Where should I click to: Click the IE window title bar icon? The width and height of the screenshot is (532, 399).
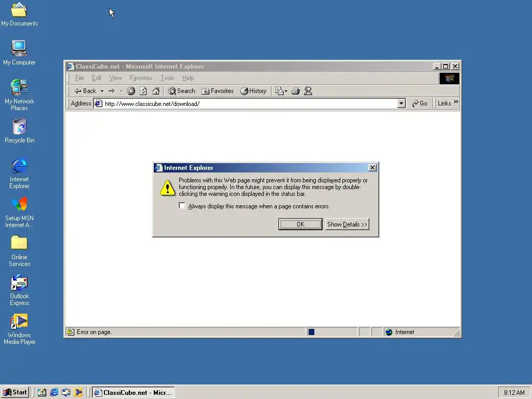[x=70, y=66]
